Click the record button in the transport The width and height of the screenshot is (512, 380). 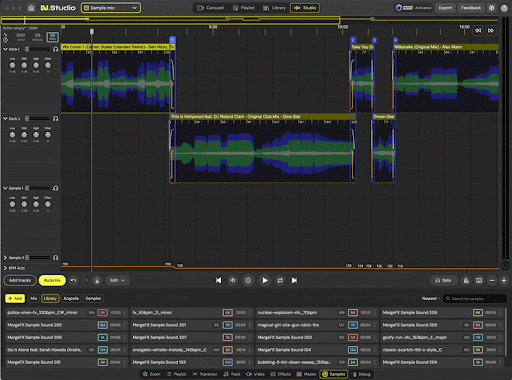point(248,280)
